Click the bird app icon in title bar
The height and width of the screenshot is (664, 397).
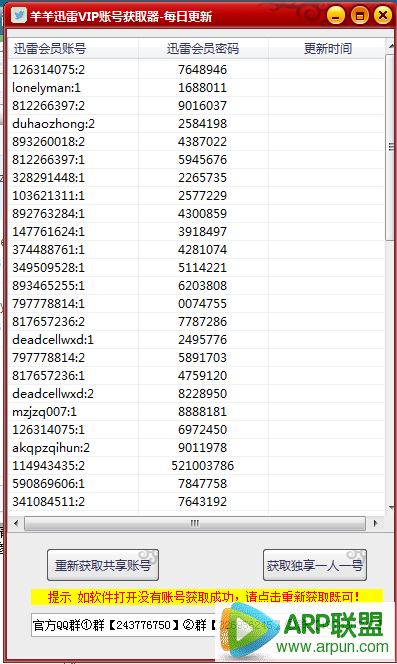[19, 15]
